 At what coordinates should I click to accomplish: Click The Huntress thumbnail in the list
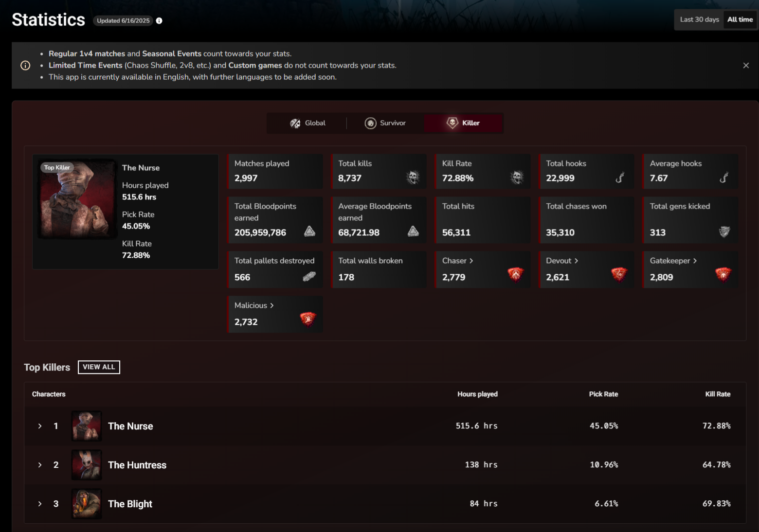(87, 465)
